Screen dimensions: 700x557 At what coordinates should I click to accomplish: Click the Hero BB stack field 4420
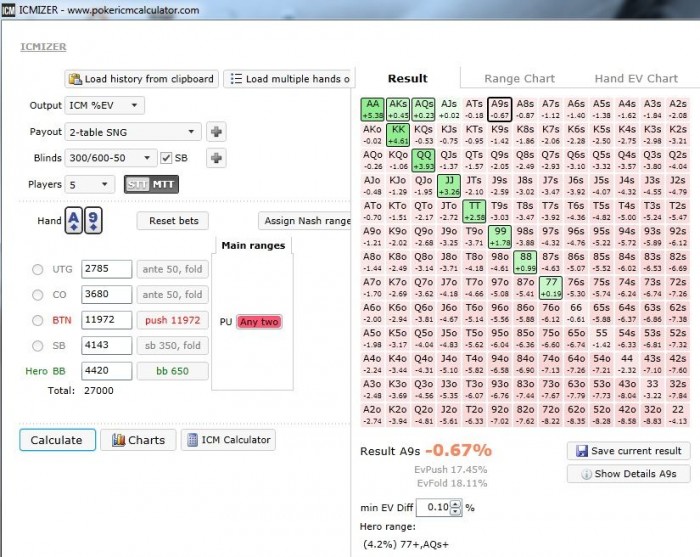106,371
